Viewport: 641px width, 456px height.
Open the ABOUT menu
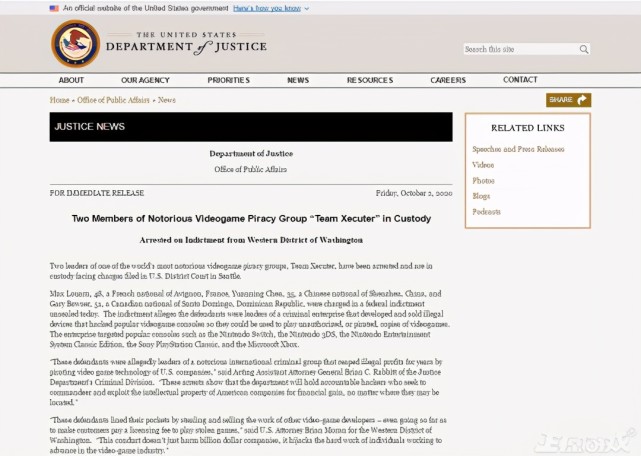(71, 80)
